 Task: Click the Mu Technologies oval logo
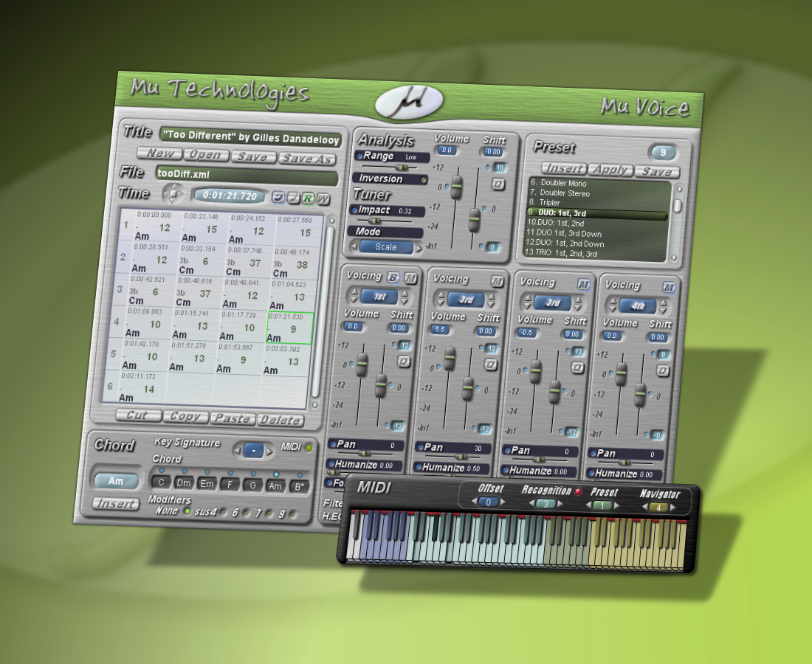pyautogui.click(x=409, y=101)
